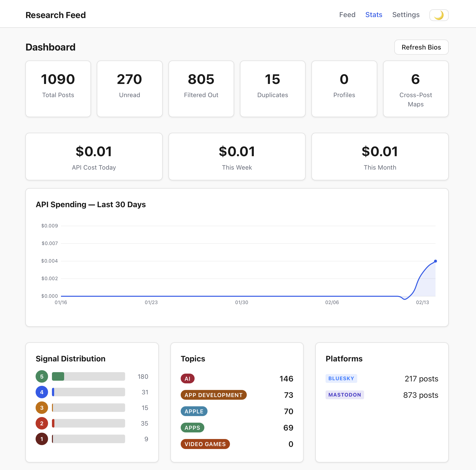Click the red signal 2 circle
The width and height of the screenshot is (476, 470).
[x=42, y=423]
